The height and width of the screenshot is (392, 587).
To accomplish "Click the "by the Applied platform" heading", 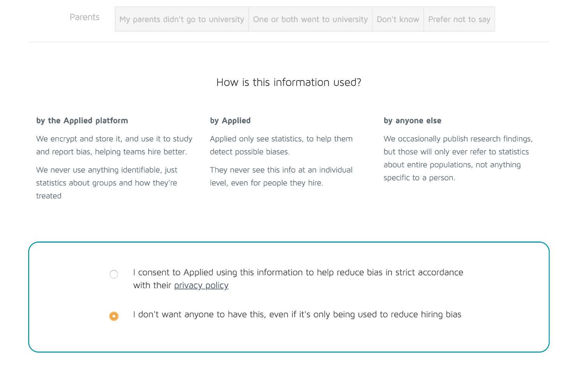I will coord(82,121).
